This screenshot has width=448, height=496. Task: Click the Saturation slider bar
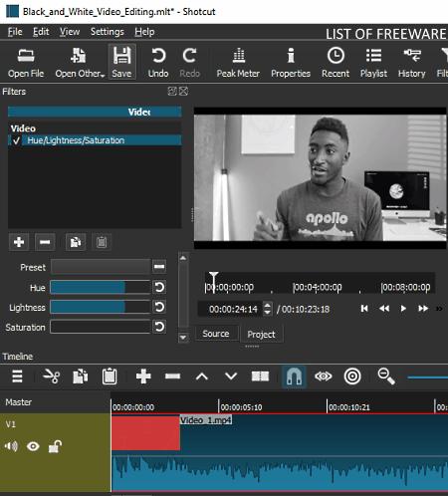tap(101, 327)
